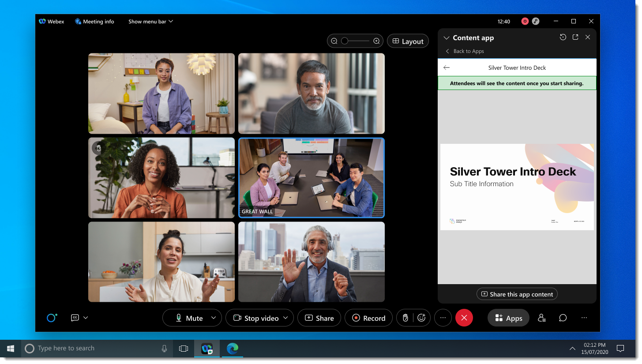Open the Windows notification center icon
The width and height of the screenshot is (642, 364).
(620, 349)
